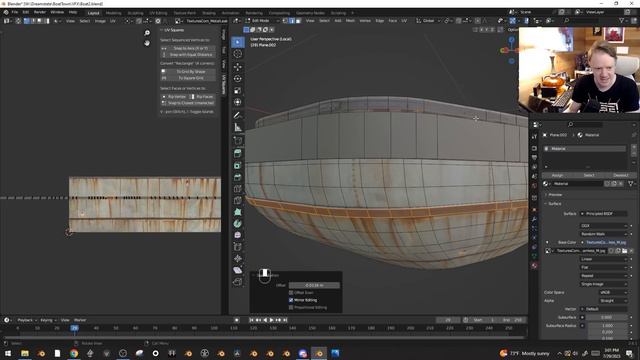Toggle the Offset Even checkbox

pos(291,293)
